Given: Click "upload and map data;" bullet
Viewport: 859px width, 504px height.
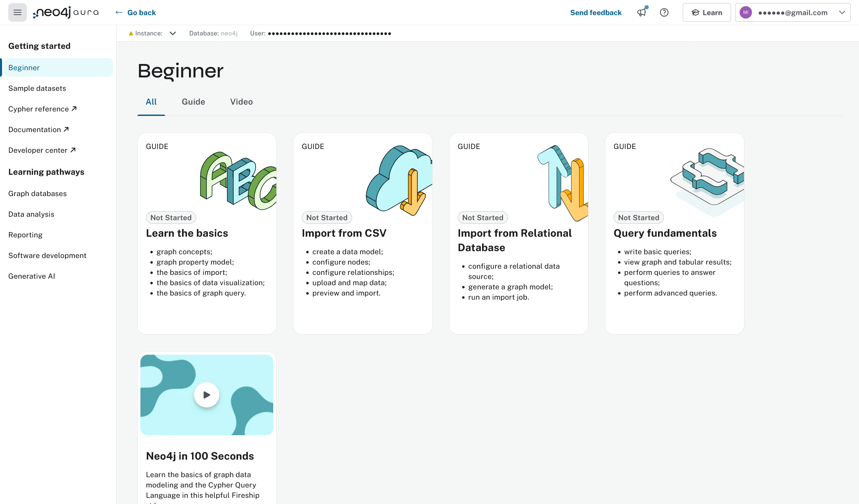Looking at the screenshot, I should tap(349, 283).
